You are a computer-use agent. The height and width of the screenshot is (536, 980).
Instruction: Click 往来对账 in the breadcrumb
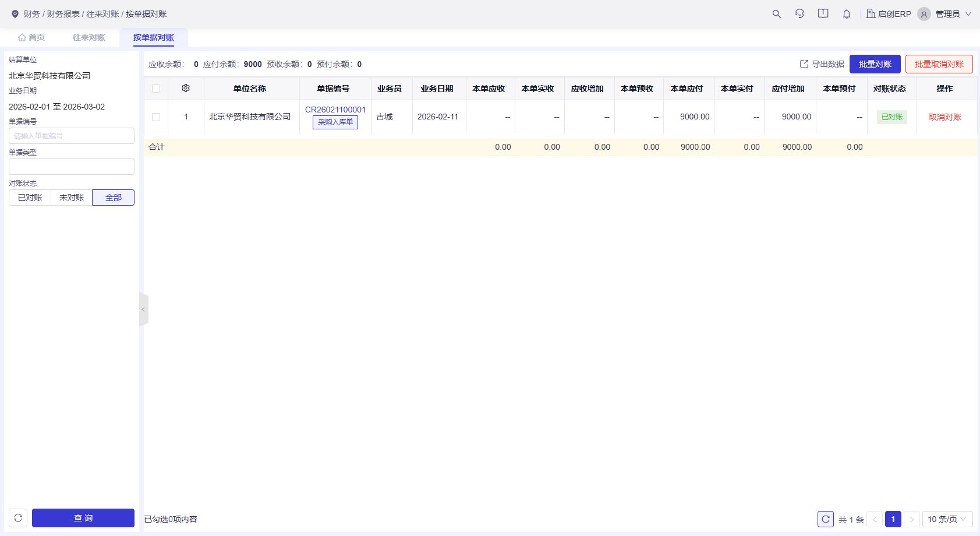click(x=103, y=14)
